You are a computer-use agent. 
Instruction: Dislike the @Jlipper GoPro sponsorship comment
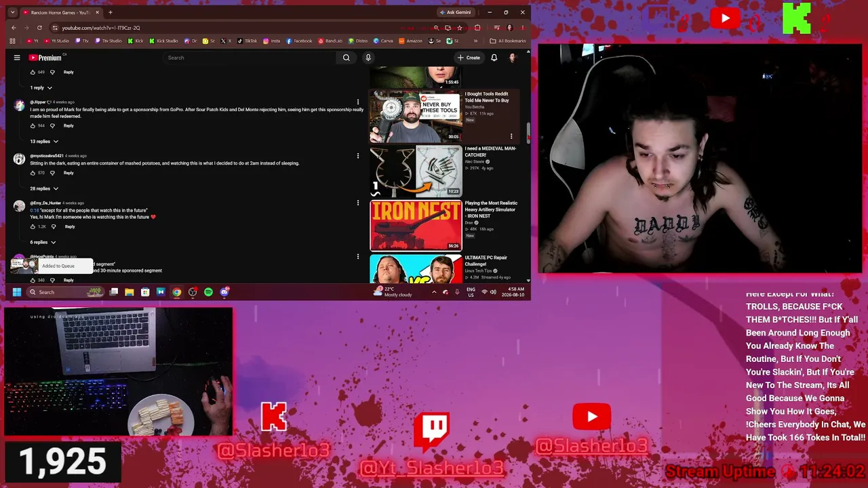(x=52, y=125)
